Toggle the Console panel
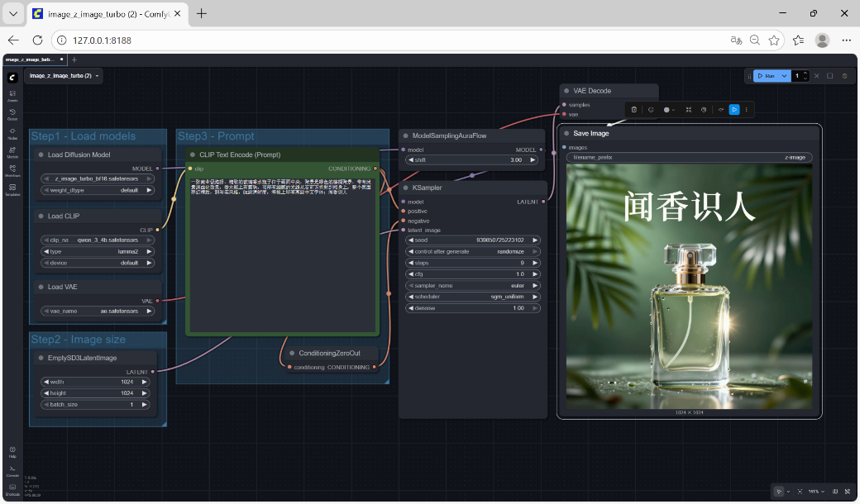The image size is (860, 504). 12,471
